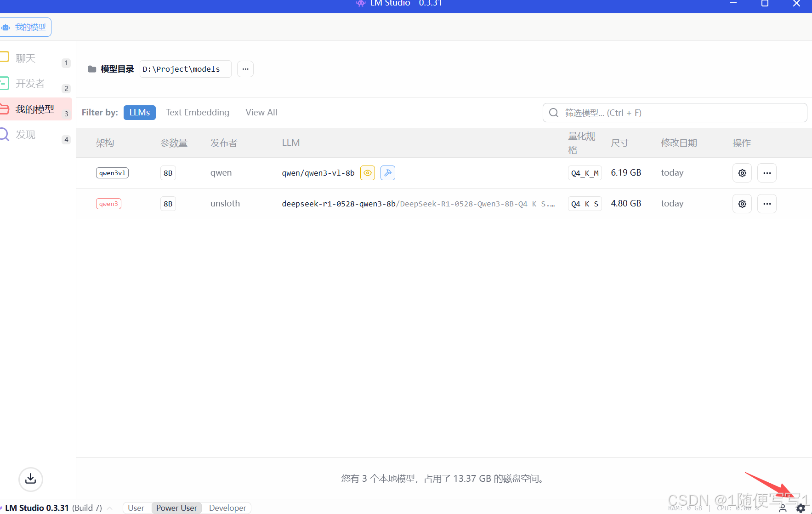812x514 pixels.
Task: Sort by the LLM column header
Action: click(x=291, y=143)
